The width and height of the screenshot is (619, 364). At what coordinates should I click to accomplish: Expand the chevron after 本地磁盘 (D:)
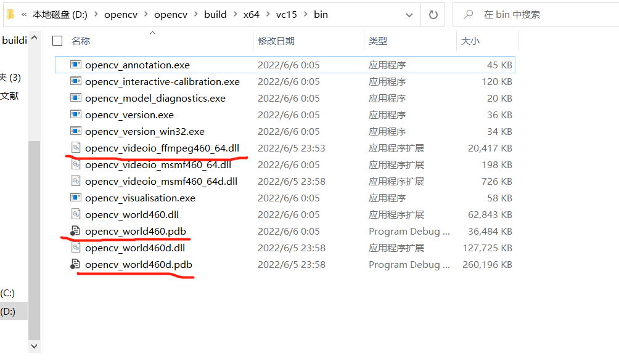tap(96, 14)
